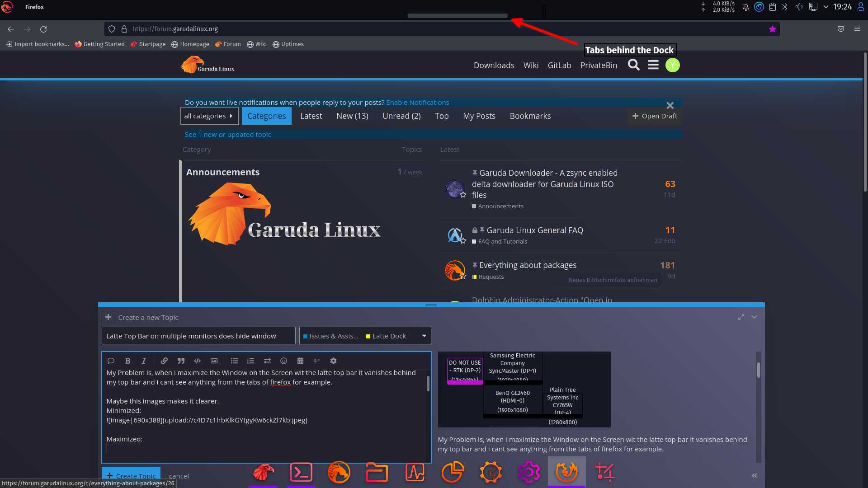This screenshot has height=488, width=868.
Task: Expand the all categories dropdown
Action: point(209,116)
